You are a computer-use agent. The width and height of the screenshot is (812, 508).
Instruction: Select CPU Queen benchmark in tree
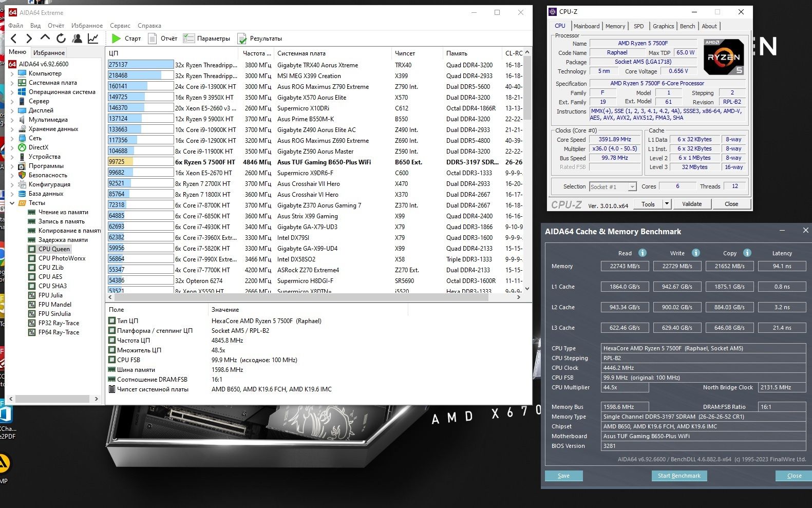click(54, 249)
